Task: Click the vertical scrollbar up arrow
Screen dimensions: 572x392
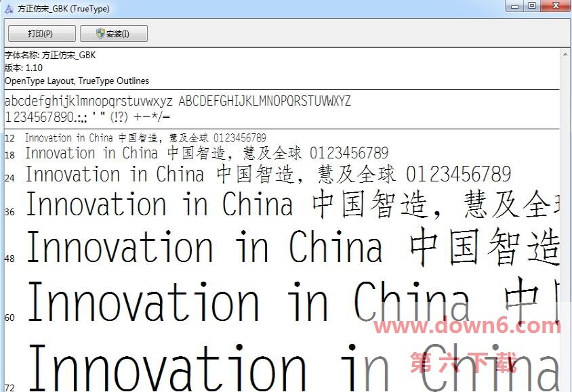Action: click(566, 53)
